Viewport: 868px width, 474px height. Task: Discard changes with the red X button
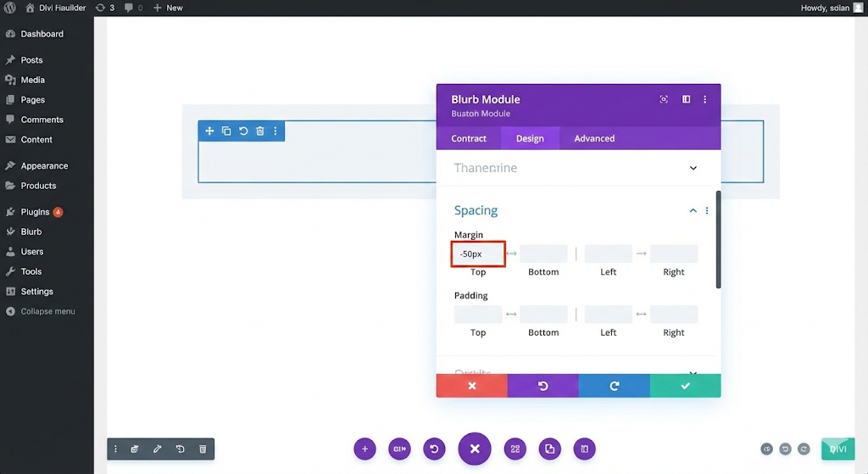(x=471, y=386)
